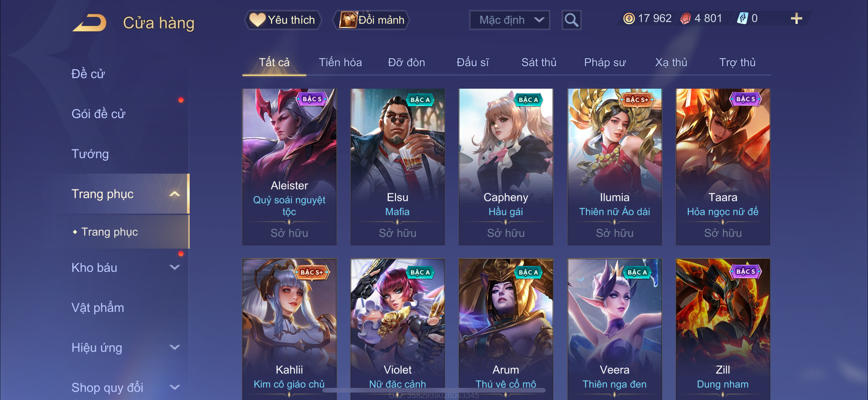The image size is (868, 400).
Task: Select the Tiến hóa tab
Action: tap(340, 62)
